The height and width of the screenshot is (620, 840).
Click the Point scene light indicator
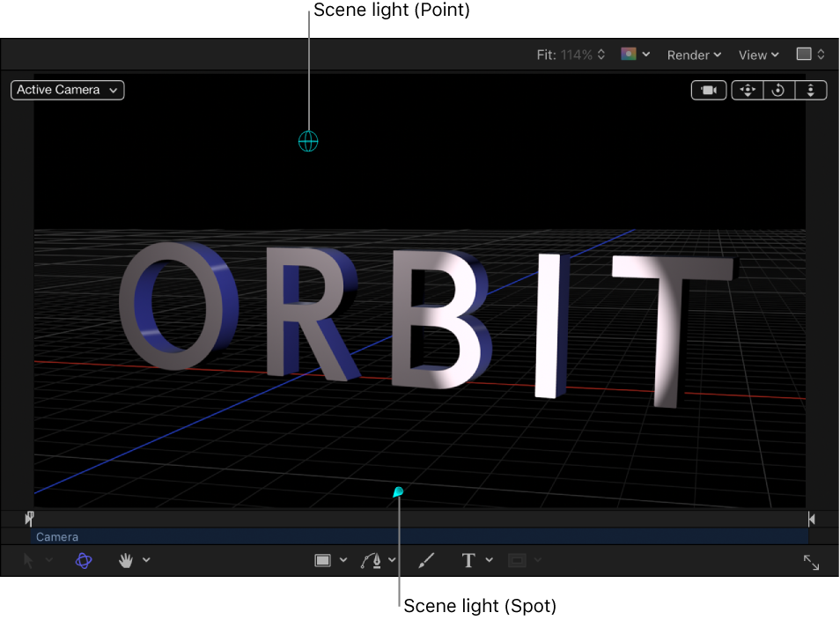(x=308, y=141)
